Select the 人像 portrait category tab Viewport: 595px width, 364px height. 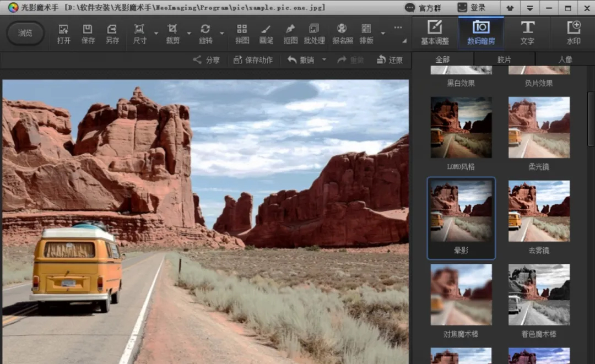pos(565,59)
